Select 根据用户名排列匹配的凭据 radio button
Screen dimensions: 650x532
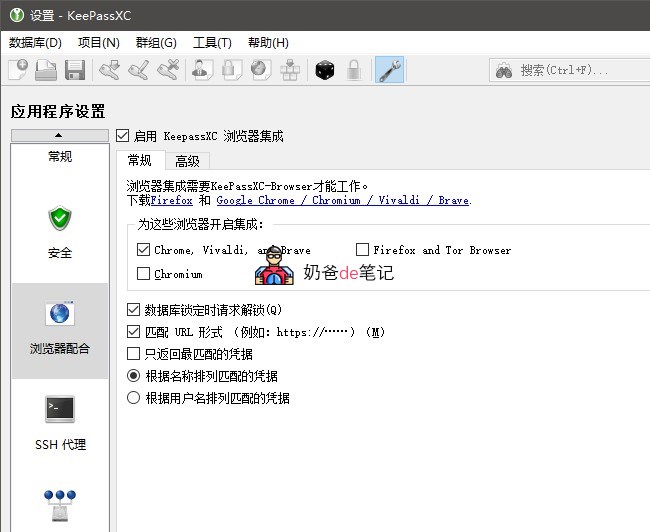pos(134,398)
